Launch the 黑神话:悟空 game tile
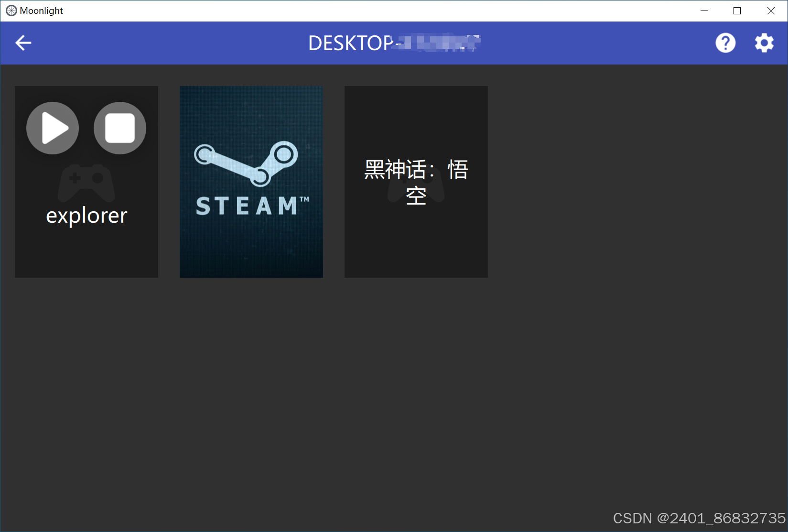Viewport: 788px width, 532px height. point(416,182)
